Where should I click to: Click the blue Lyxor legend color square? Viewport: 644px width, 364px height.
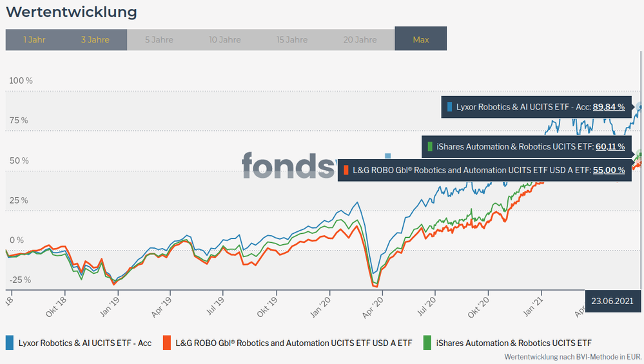tap(10, 343)
